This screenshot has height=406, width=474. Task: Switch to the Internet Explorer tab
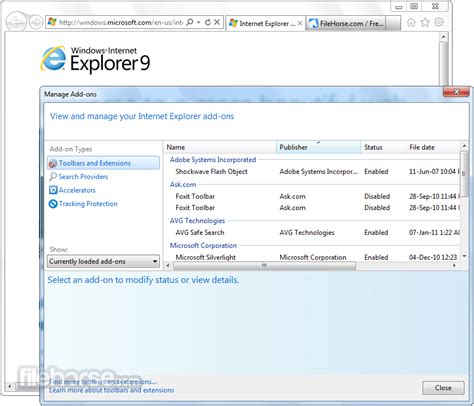(266, 23)
